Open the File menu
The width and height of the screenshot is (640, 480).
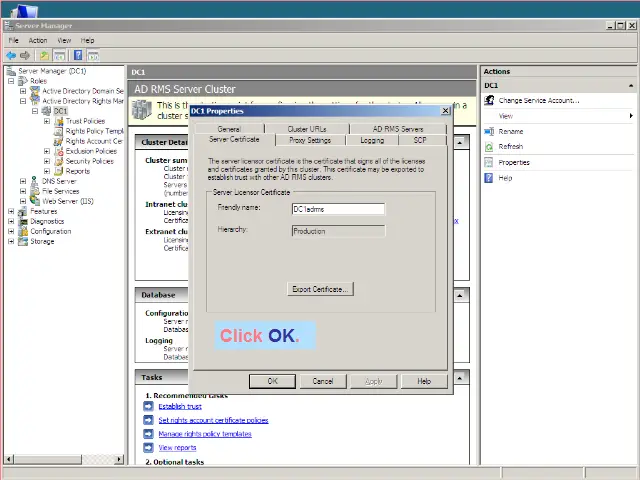coord(13,40)
